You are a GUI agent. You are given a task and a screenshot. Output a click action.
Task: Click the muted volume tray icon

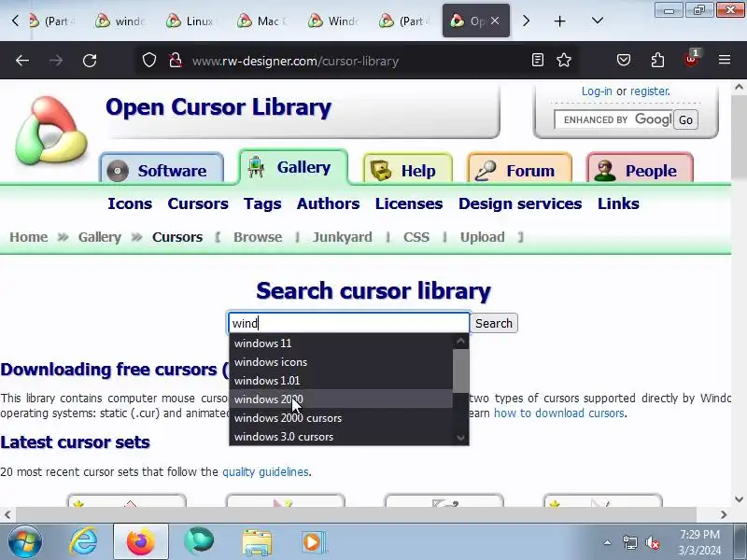(x=652, y=542)
